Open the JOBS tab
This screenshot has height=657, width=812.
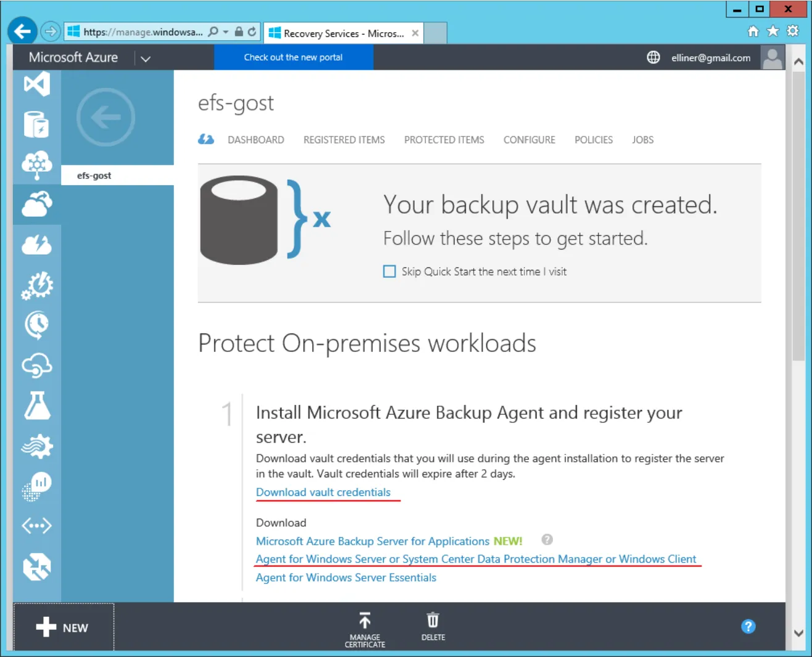643,140
